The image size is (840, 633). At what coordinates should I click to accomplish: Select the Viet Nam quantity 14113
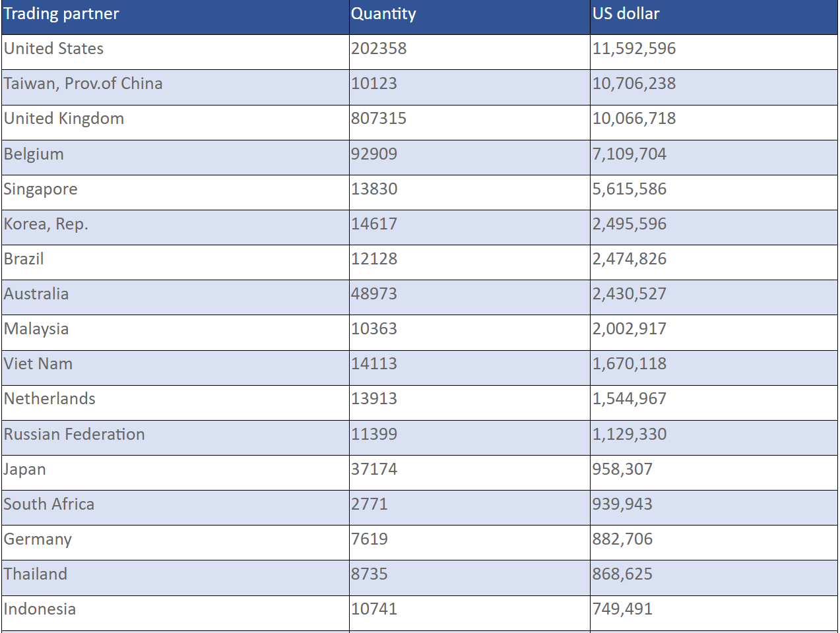click(374, 364)
